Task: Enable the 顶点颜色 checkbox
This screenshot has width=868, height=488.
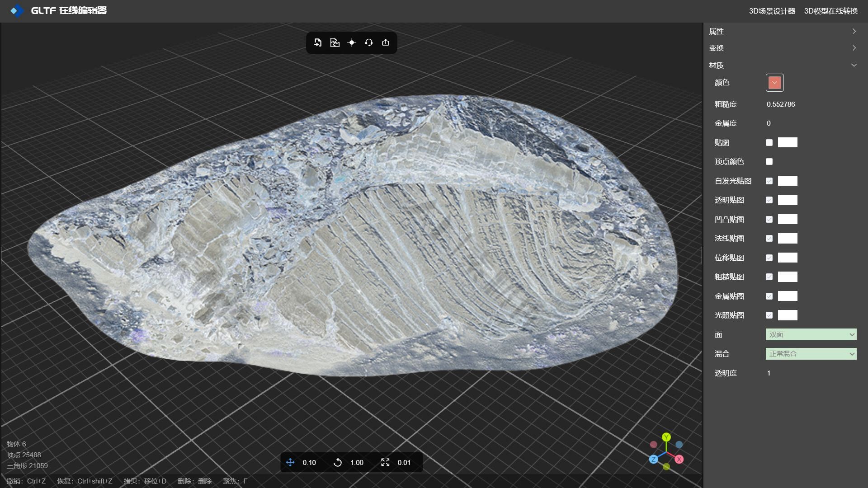Action: (769, 162)
